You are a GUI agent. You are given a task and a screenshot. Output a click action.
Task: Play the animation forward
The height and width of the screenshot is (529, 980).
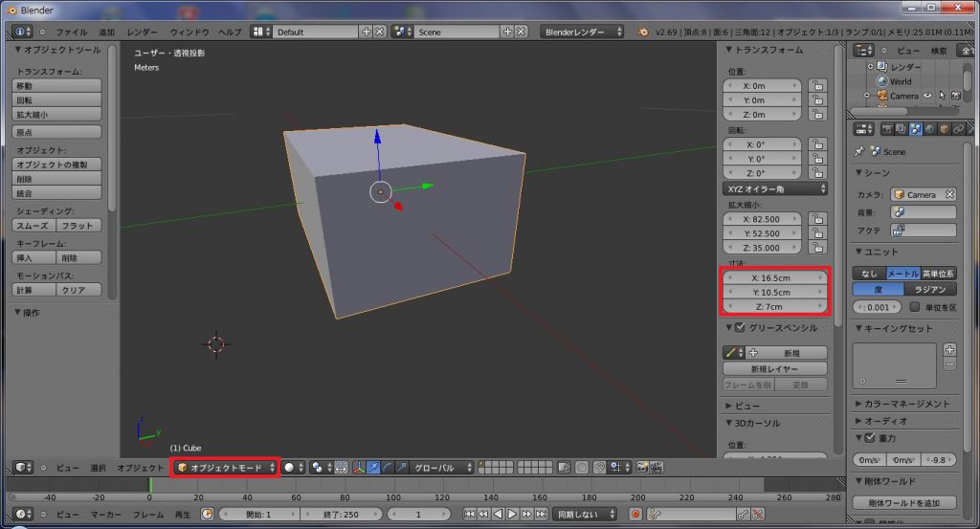point(512,514)
